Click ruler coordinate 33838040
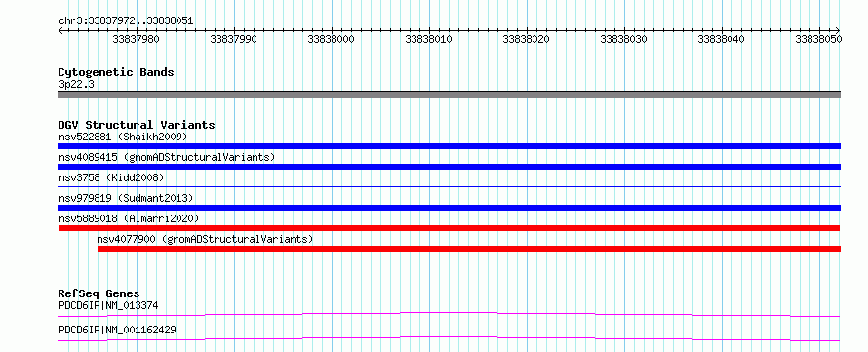Viewport: 868px width, 352px height. [x=721, y=39]
